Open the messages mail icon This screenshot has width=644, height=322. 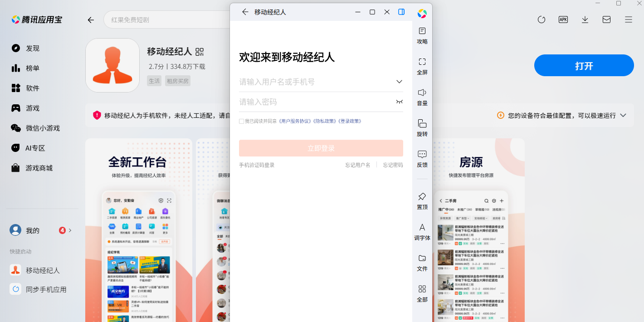(x=607, y=20)
